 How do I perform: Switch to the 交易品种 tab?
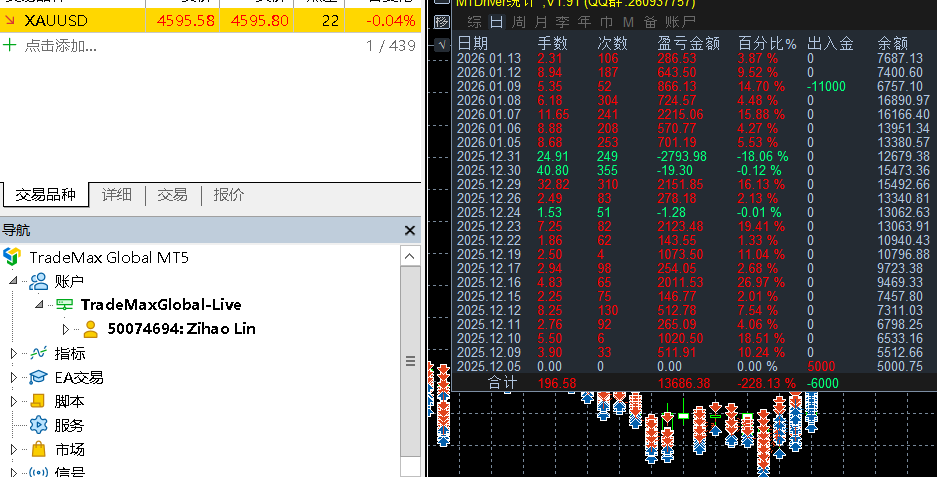(45, 195)
